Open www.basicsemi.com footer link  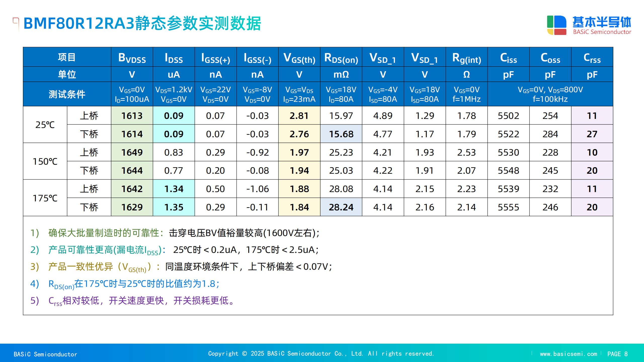pos(568,354)
